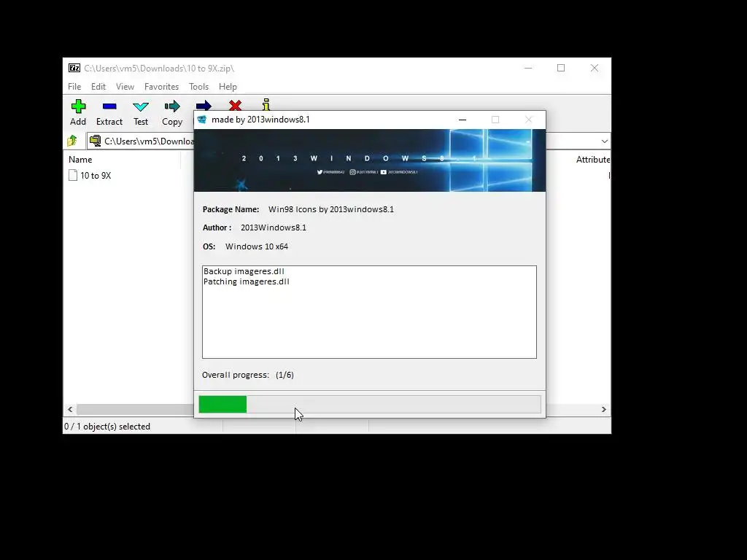This screenshot has height=560, width=747.
Task: Click 'Backup imageres.dll' log line
Action: click(x=244, y=271)
